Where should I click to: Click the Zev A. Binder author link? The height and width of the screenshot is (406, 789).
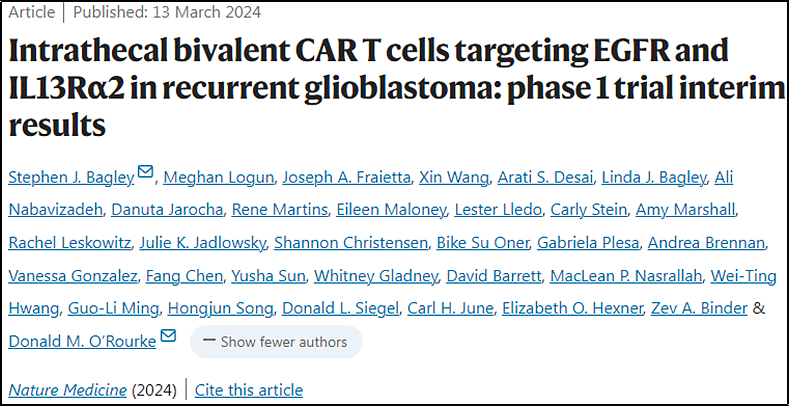point(699,308)
